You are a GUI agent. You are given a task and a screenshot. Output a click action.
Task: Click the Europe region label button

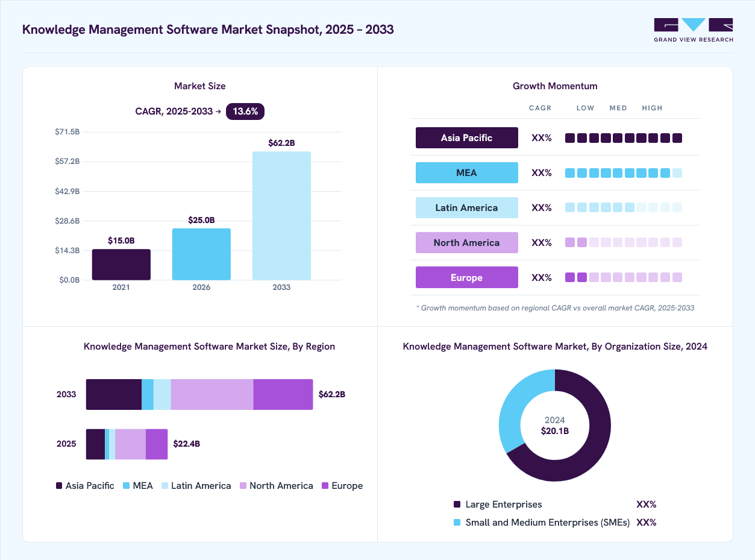click(467, 277)
